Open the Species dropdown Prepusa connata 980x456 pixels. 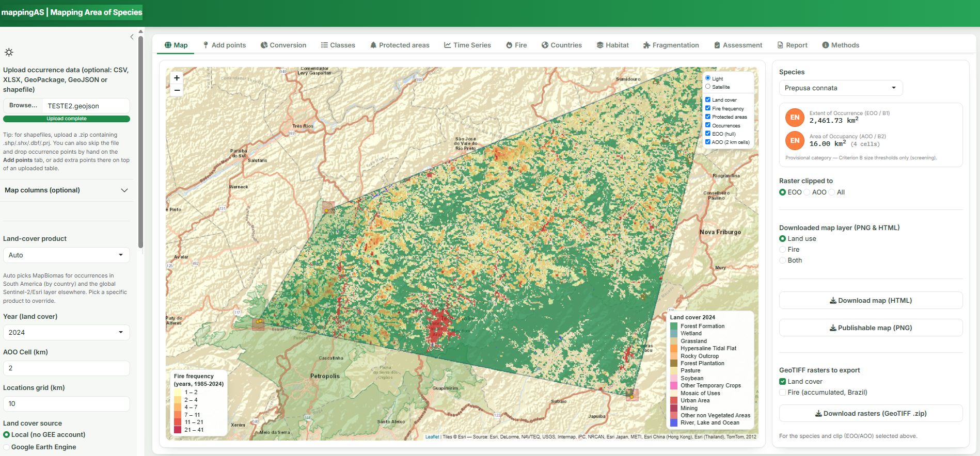point(841,88)
